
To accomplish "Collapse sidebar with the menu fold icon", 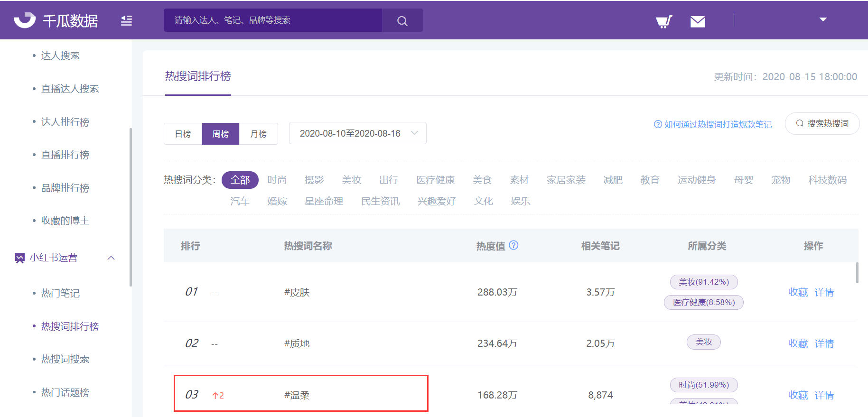I will pos(126,20).
